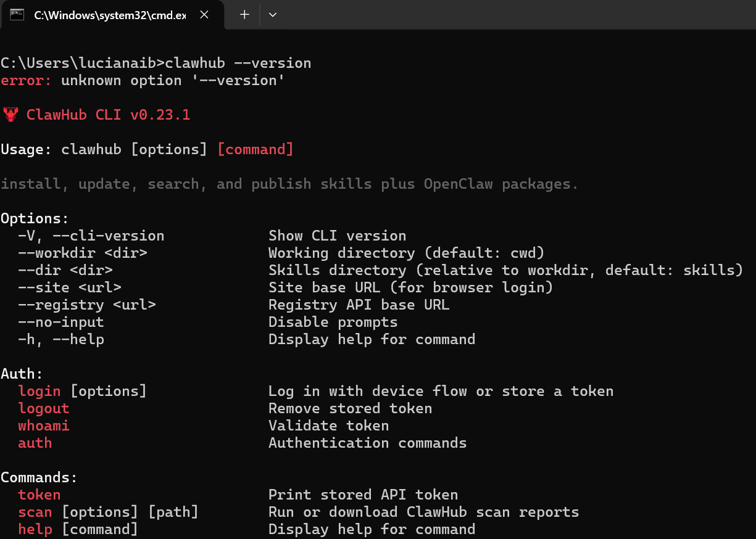Viewport: 756px width, 539px height.
Task: Open a new terminal tab with plus button
Action: 244,15
